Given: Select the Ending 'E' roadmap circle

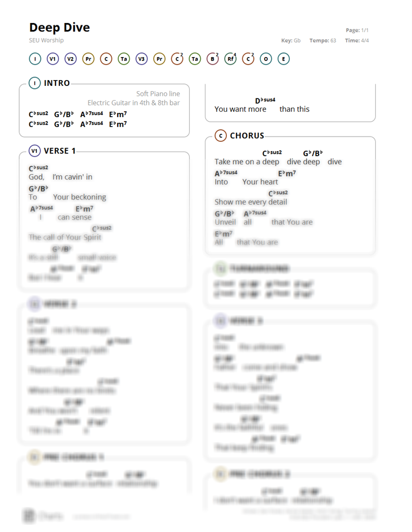Looking at the screenshot, I should tap(283, 59).
